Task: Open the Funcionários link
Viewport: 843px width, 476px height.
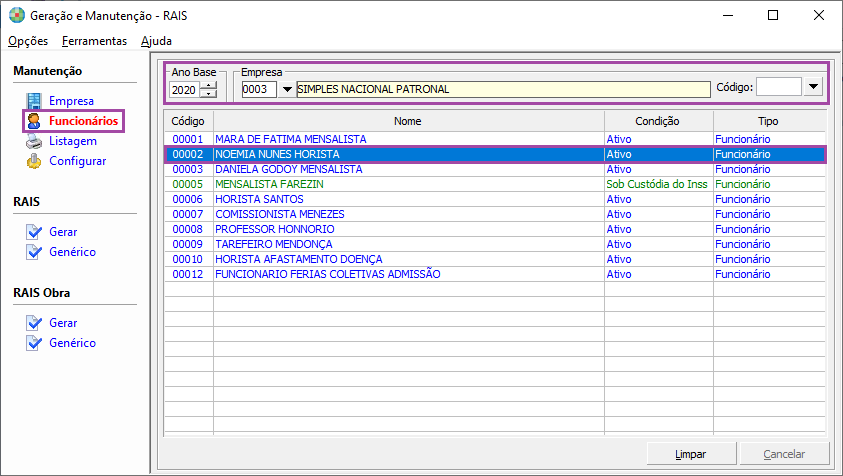Action: click(83, 121)
